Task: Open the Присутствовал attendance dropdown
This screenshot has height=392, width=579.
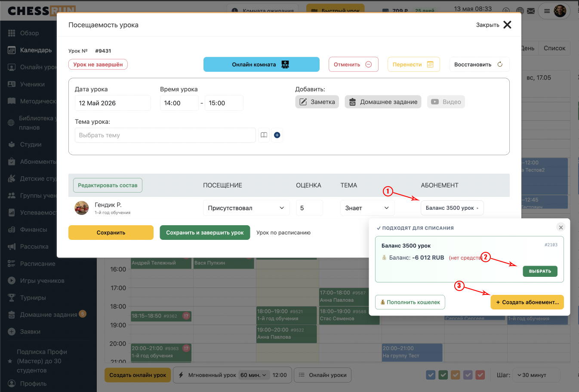Action: coord(246,208)
